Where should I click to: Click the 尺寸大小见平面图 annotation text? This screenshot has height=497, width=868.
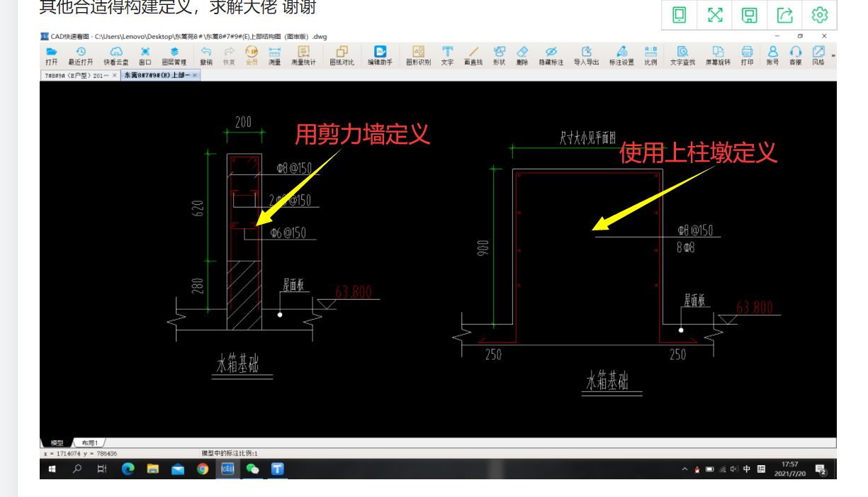[587, 138]
